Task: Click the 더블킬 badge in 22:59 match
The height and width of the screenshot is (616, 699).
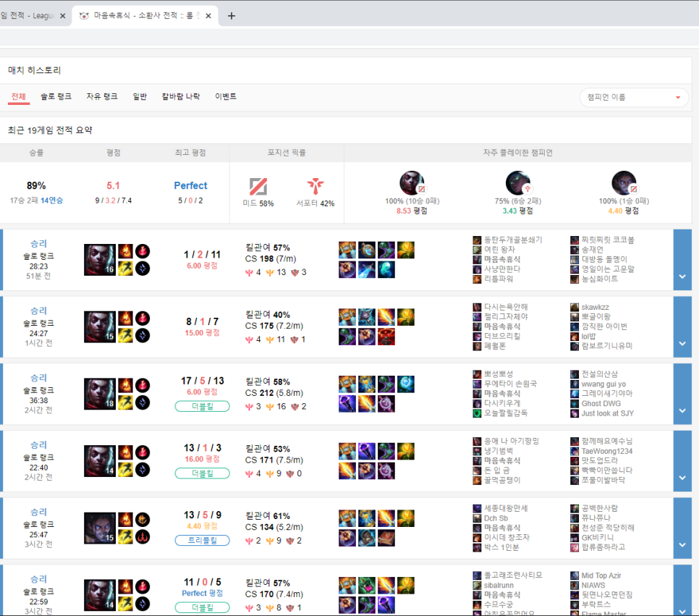Action: (203, 607)
